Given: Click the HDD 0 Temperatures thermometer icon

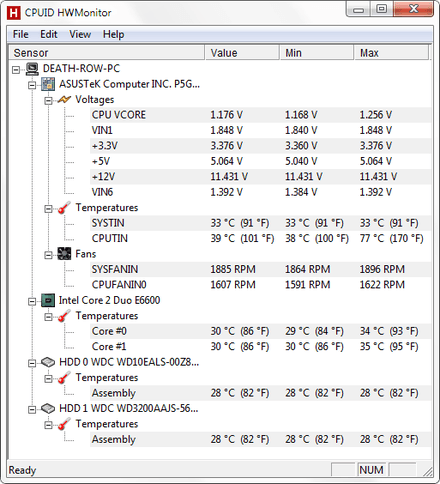Looking at the screenshot, I should pos(64,378).
